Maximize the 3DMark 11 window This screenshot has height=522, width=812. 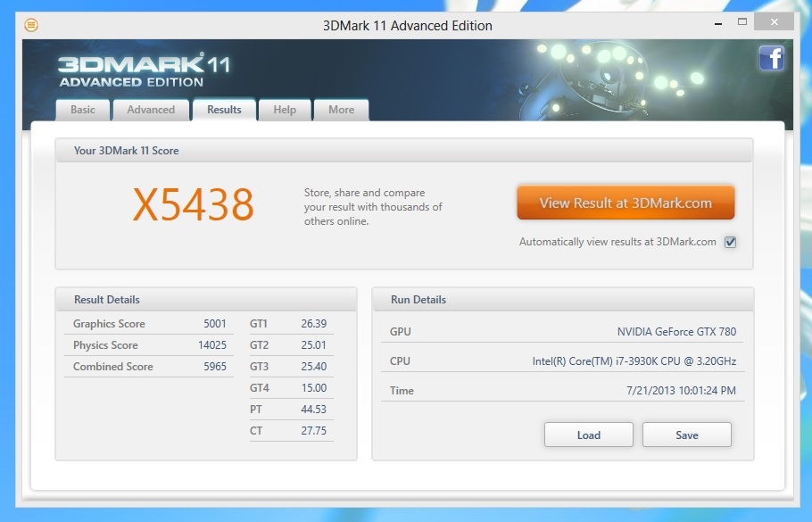tap(742, 21)
